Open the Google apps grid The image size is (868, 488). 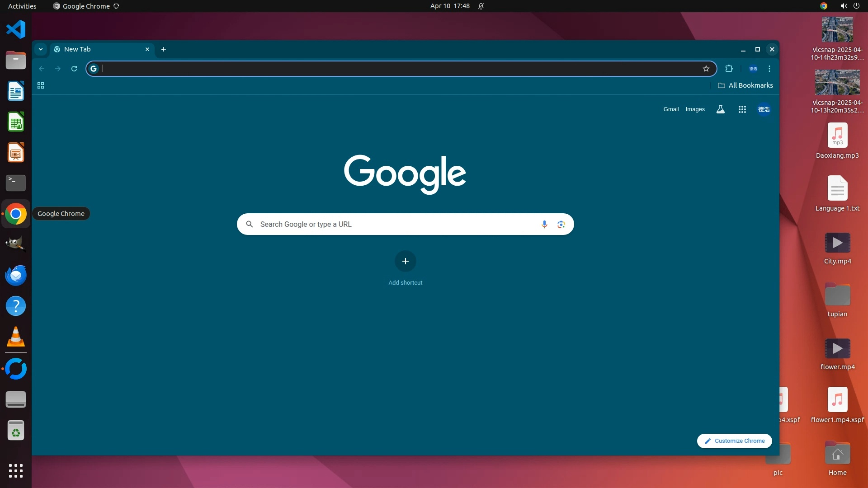[742, 109]
